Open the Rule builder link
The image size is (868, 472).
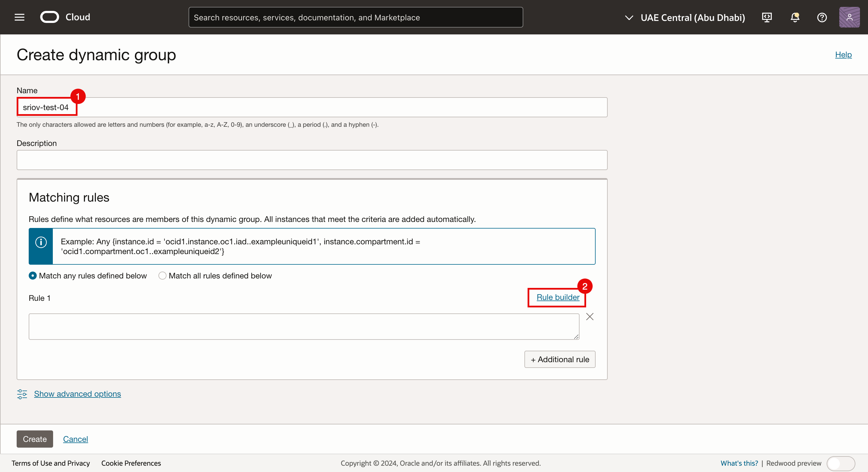558,297
